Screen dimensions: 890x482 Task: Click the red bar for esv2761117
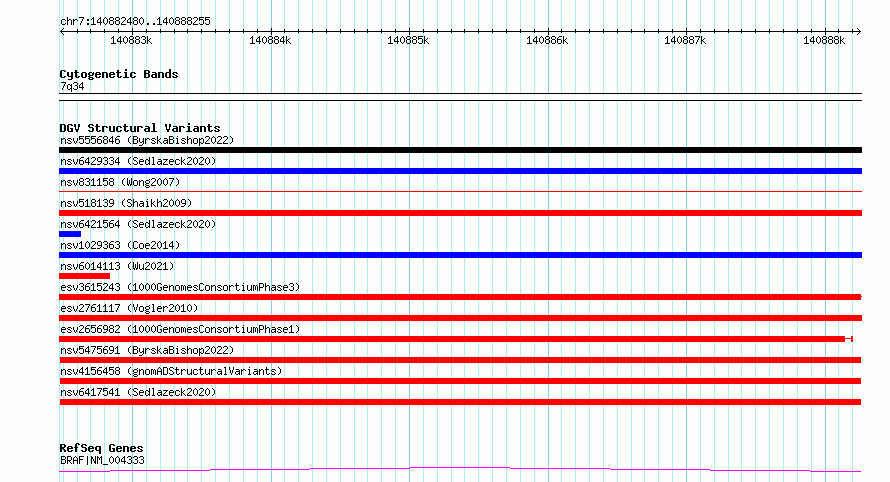pyautogui.click(x=460, y=318)
